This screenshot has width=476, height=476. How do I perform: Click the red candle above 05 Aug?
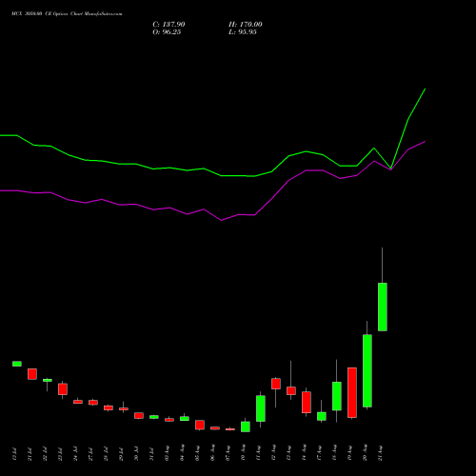200,425
